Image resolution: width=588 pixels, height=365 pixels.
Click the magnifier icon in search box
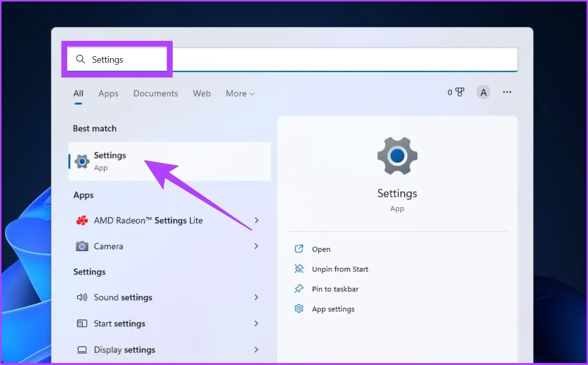81,60
